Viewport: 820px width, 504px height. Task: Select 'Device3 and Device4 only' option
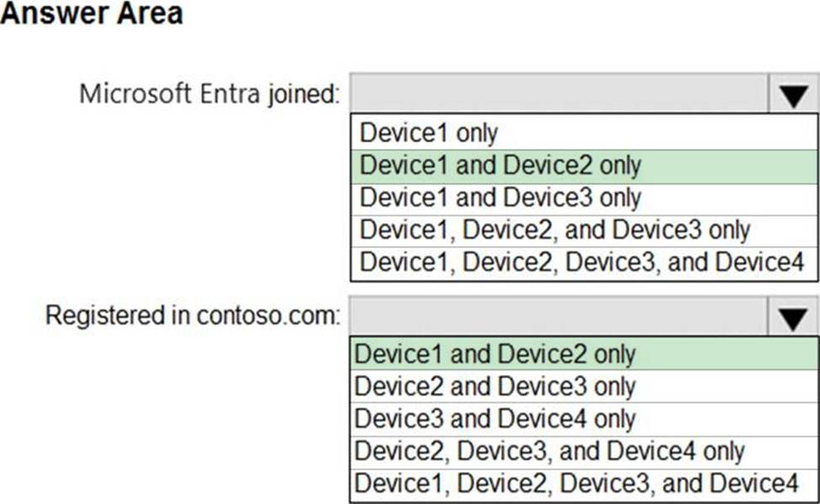coord(496,419)
